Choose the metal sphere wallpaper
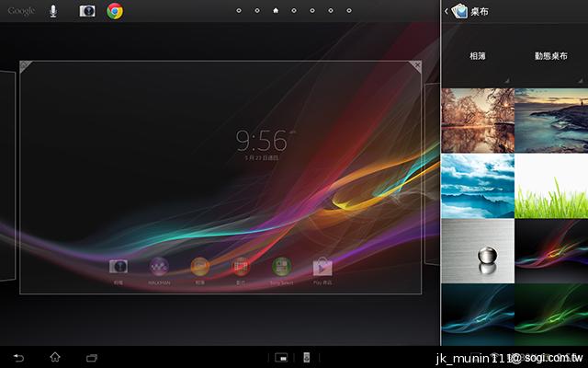This screenshot has height=368, width=588. 478,251
